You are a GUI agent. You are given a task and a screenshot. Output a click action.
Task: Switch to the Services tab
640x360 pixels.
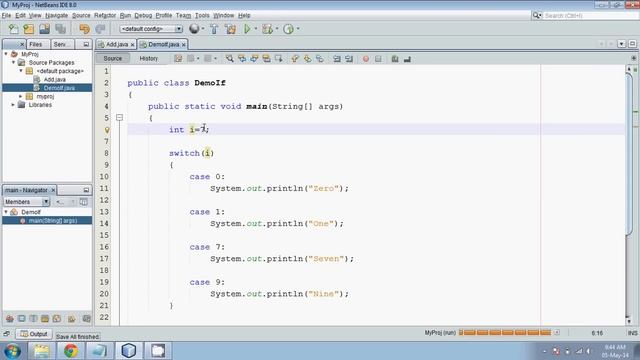pyautogui.click(x=62, y=44)
